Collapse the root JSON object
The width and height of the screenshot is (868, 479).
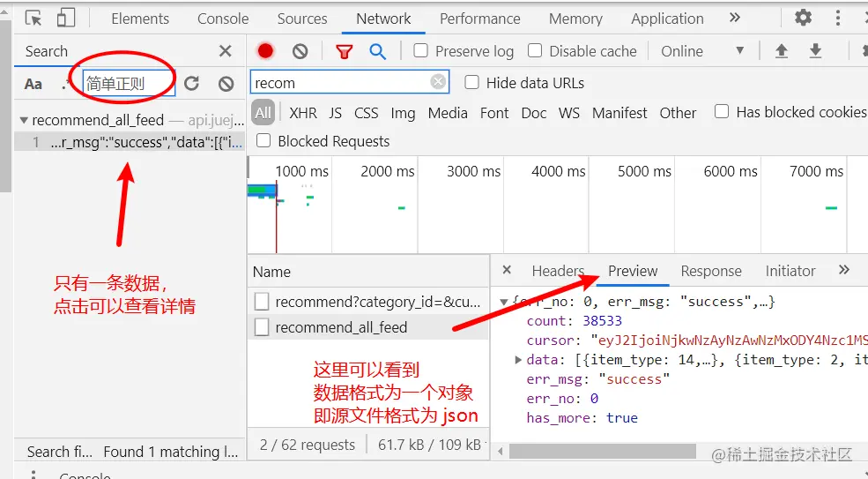504,303
